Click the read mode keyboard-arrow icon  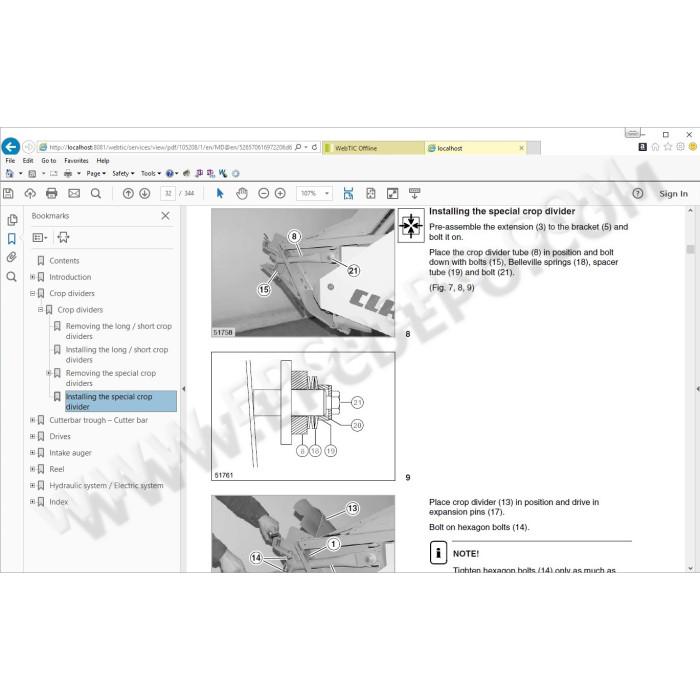click(414, 193)
